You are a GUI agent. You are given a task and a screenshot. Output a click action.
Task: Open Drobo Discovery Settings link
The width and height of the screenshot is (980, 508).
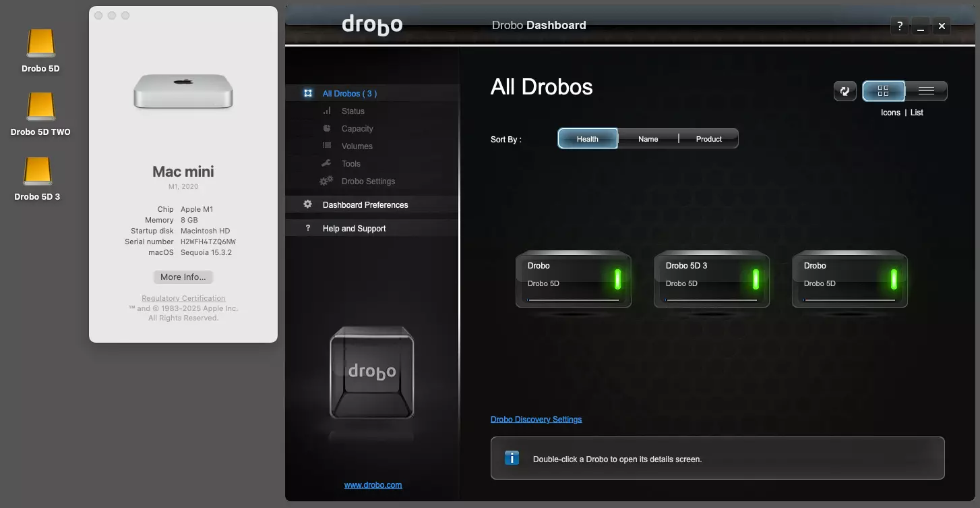coord(536,420)
